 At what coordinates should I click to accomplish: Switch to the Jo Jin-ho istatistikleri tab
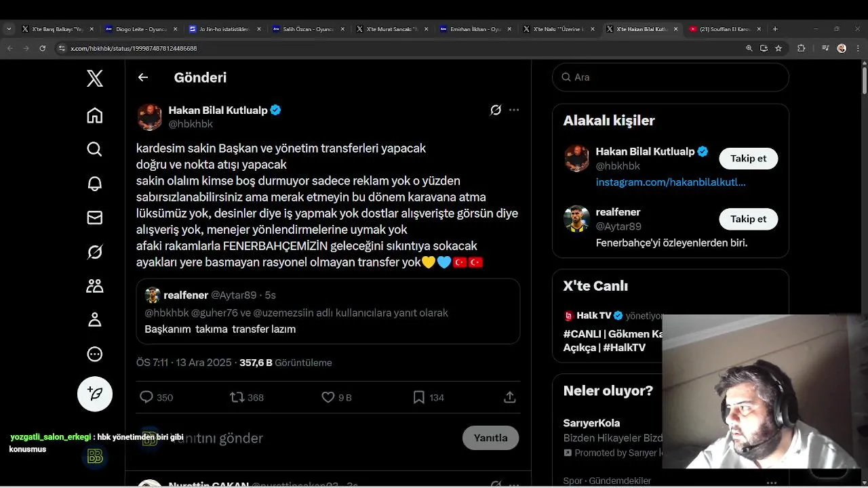coord(224,29)
